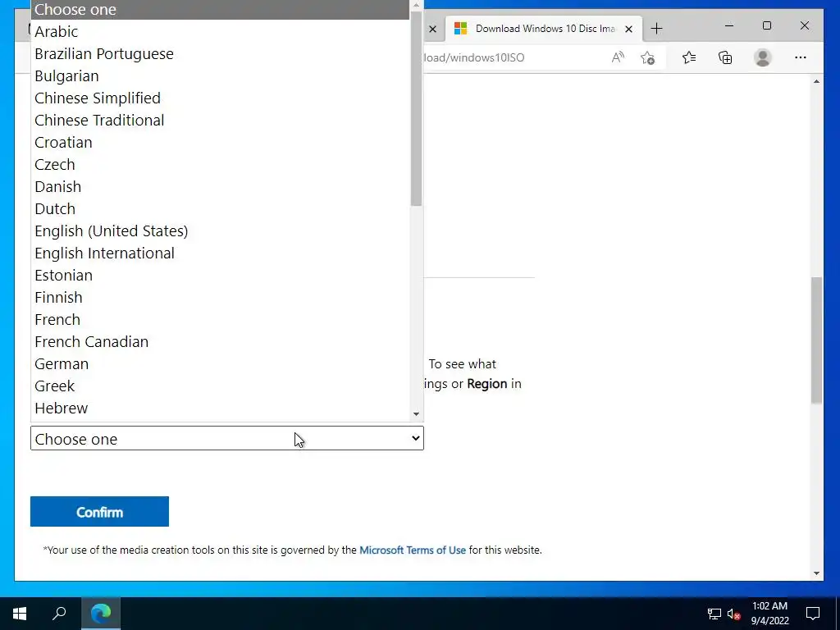
Task: Choose Czech language option
Action: click(x=220, y=164)
